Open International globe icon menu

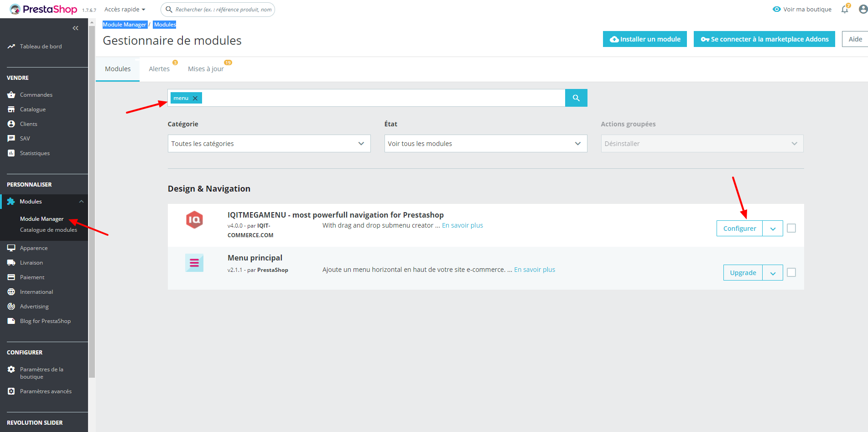click(x=11, y=292)
